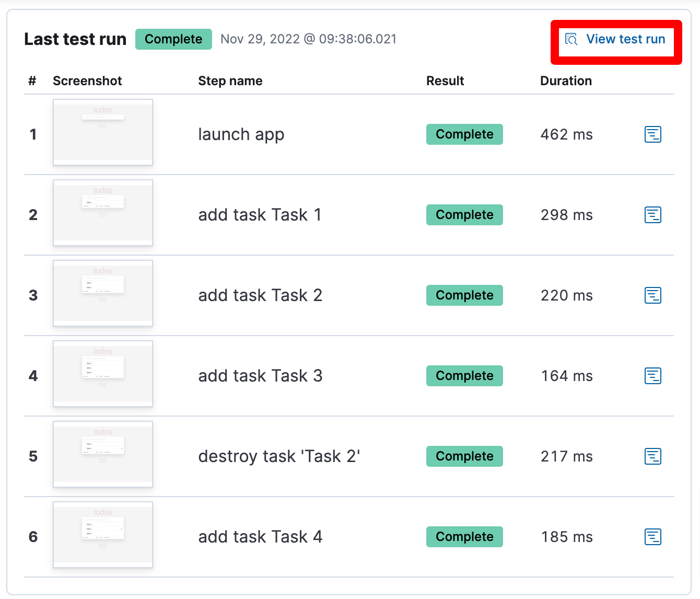Image resolution: width=700 pixels, height=599 pixels.
Task: Open the 'View test run' link
Action: pos(626,39)
